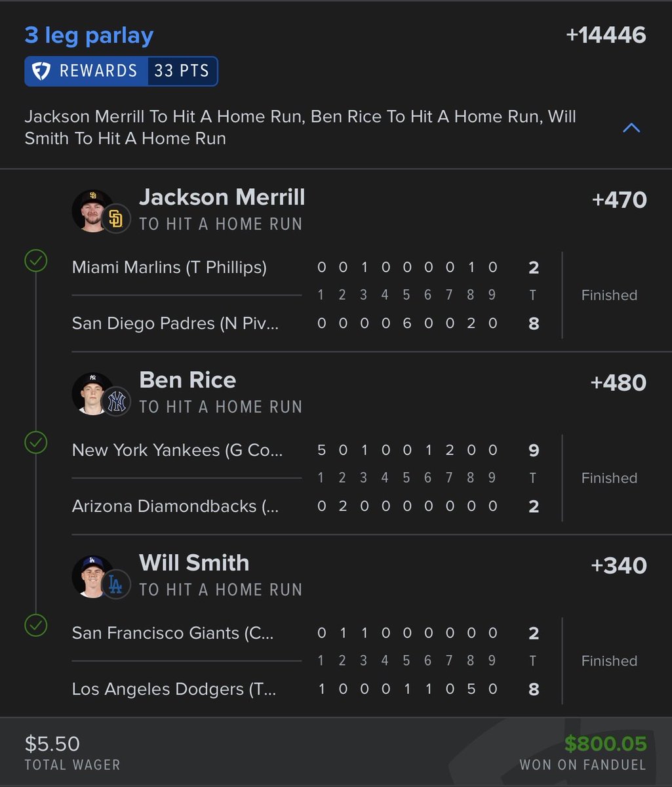Image resolution: width=672 pixels, height=787 pixels.
Task: Tap the Jackson Merrill player name
Action: coord(222,197)
